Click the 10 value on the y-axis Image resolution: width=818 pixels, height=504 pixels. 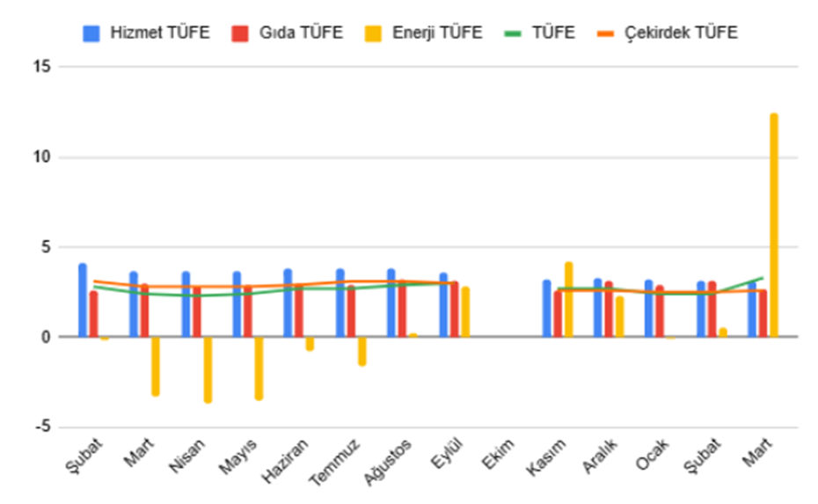[x=40, y=157]
